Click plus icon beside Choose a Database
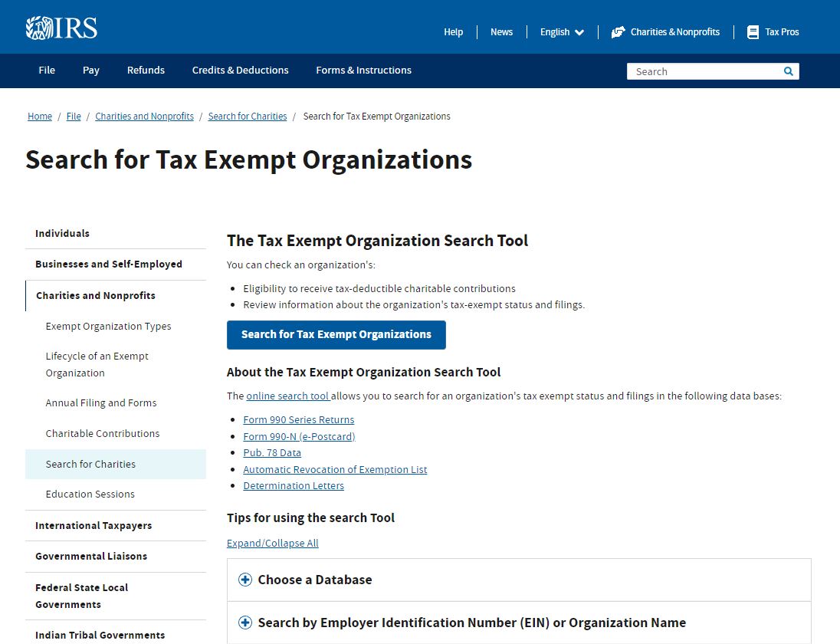The height and width of the screenshot is (644, 840). (x=244, y=580)
